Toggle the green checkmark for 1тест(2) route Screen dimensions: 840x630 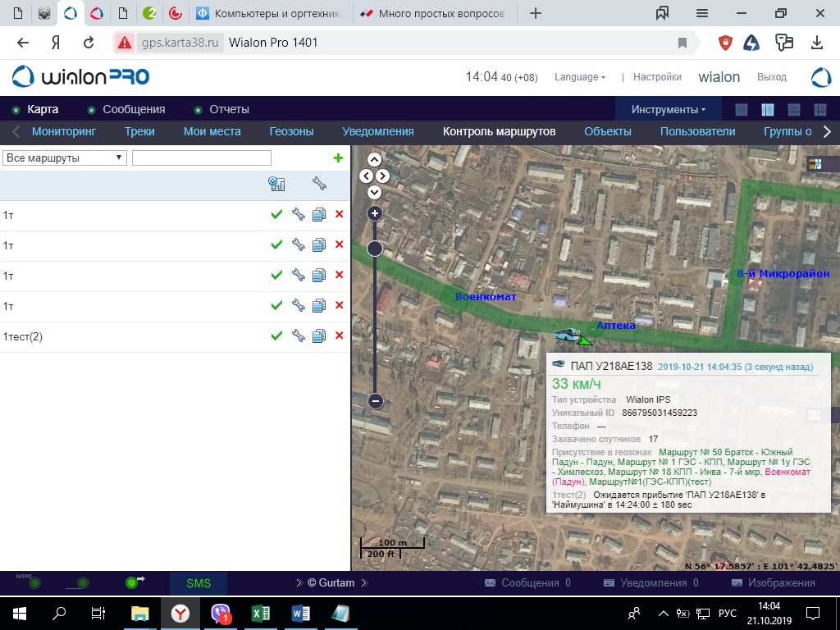(276, 336)
